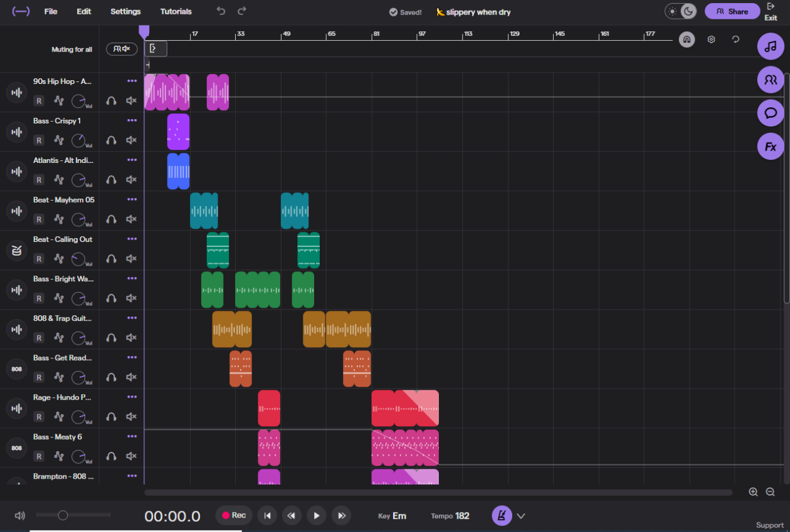Screen dimensions: 790x532
Task: Click the snap magnet icon on timeline
Action: [x=687, y=39]
